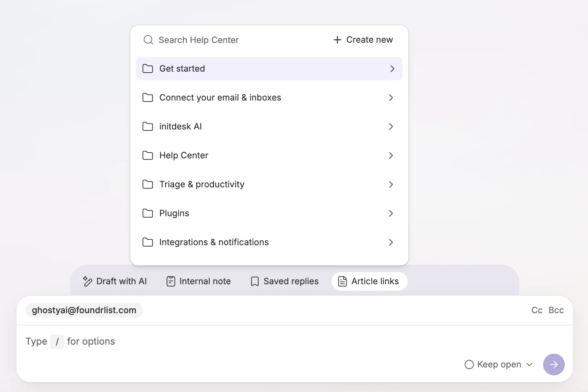This screenshot has width=588, height=392.
Task: Select 'Connect your email & inboxes' text
Action: [220, 98]
